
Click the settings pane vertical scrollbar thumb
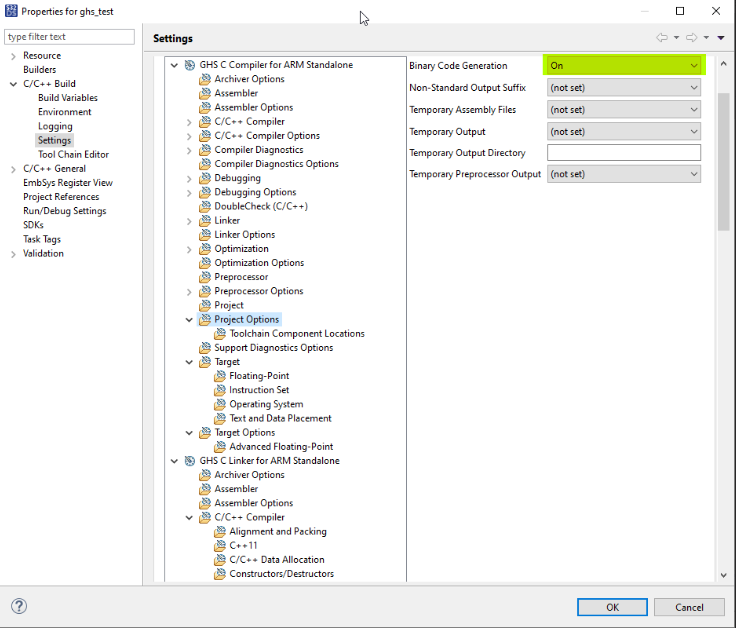[x=723, y=162]
